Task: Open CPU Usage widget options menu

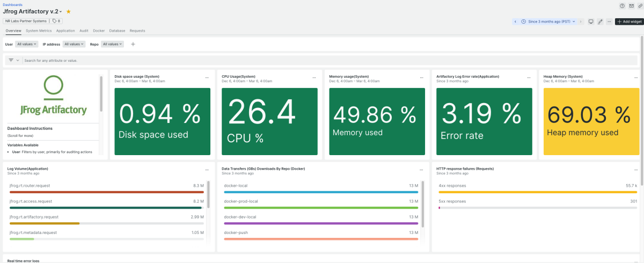Action: pyautogui.click(x=314, y=78)
